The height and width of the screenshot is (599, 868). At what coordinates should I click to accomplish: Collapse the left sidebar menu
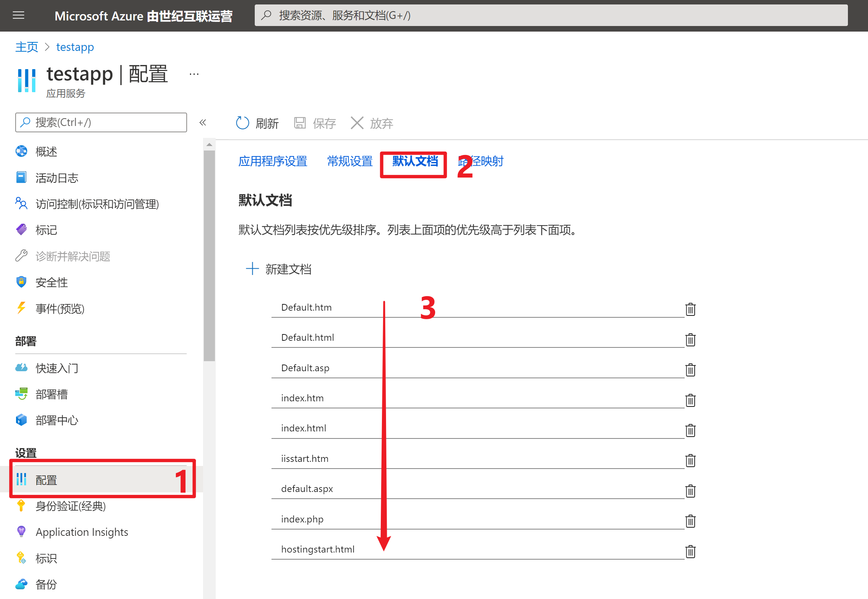[202, 122]
